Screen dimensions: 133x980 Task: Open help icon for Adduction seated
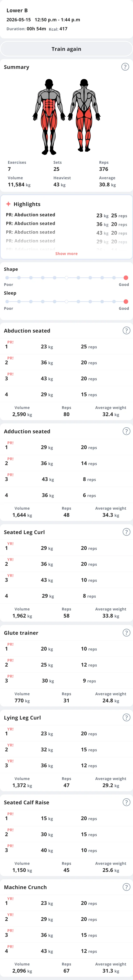[127, 431]
